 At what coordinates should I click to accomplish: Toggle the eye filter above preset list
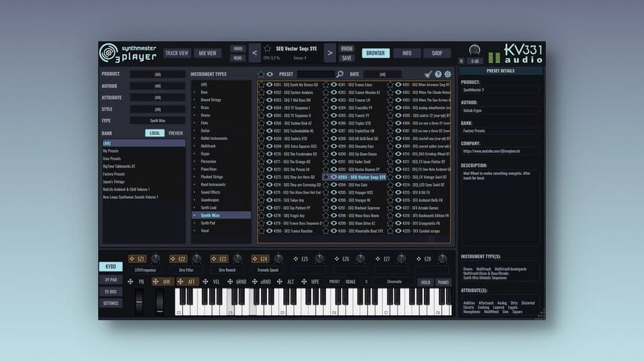coord(270,74)
